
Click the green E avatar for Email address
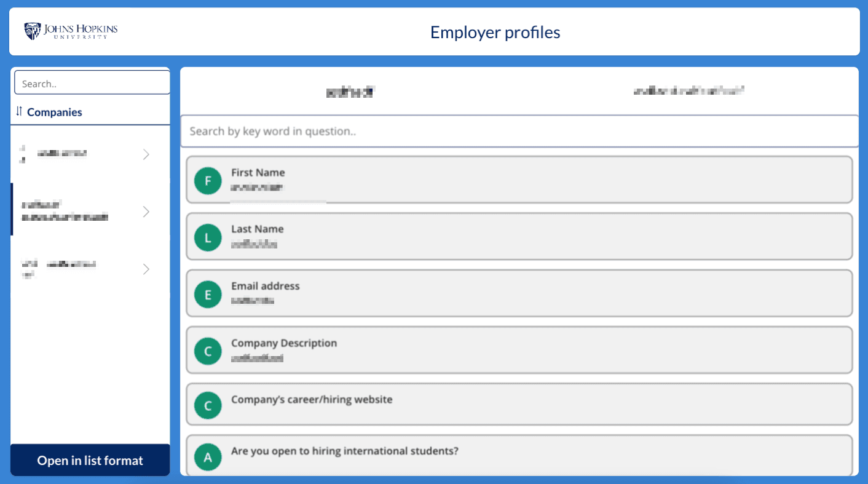208,295
